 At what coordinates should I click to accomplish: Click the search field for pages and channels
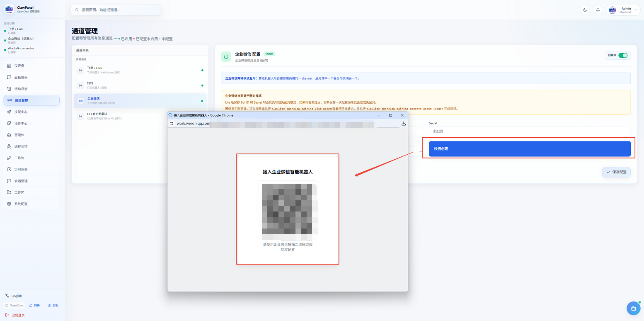[116, 10]
